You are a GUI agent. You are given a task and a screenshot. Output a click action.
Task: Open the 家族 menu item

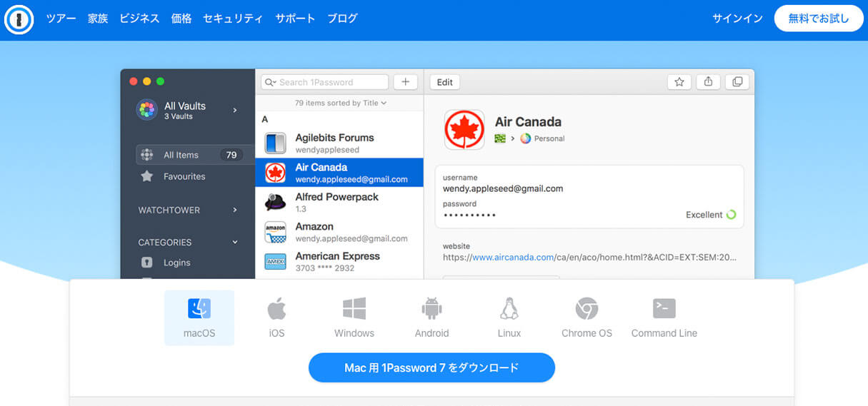pyautogui.click(x=98, y=19)
